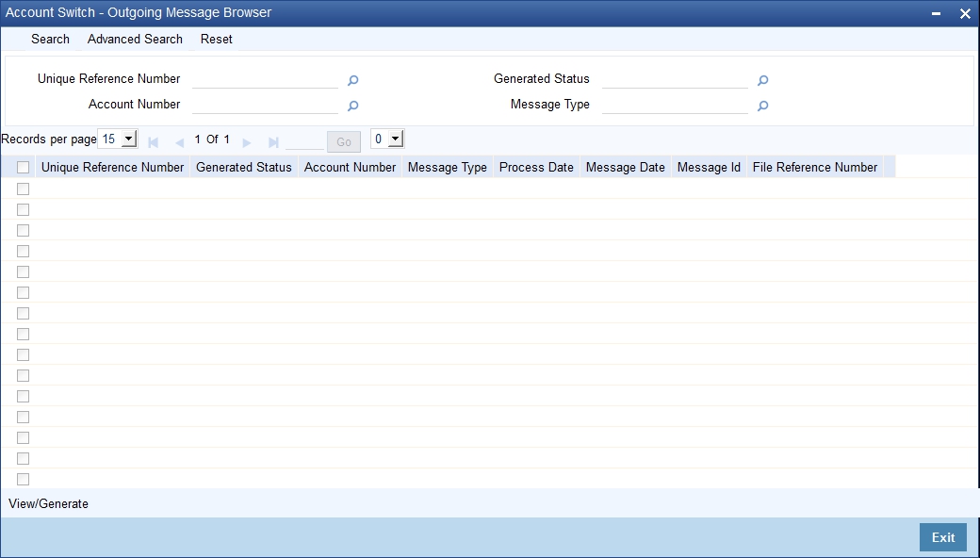Check the second row checkbox

[x=24, y=209]
